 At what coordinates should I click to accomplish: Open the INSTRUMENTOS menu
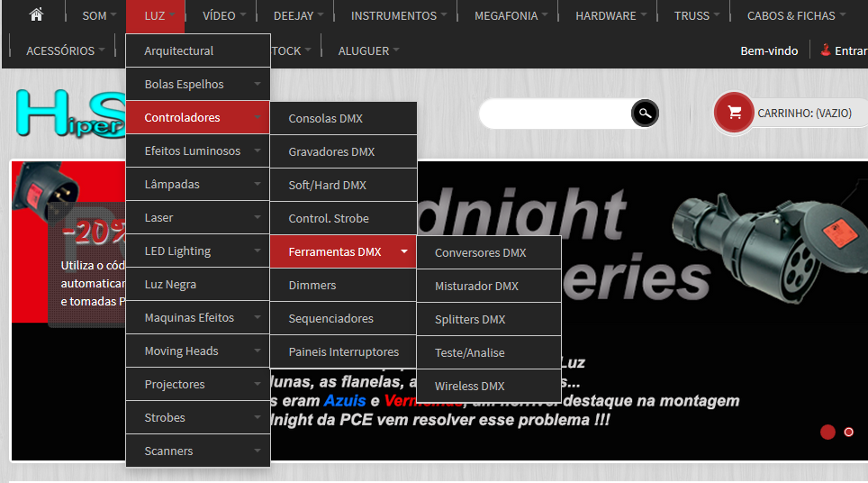click(x=398, y=15)
